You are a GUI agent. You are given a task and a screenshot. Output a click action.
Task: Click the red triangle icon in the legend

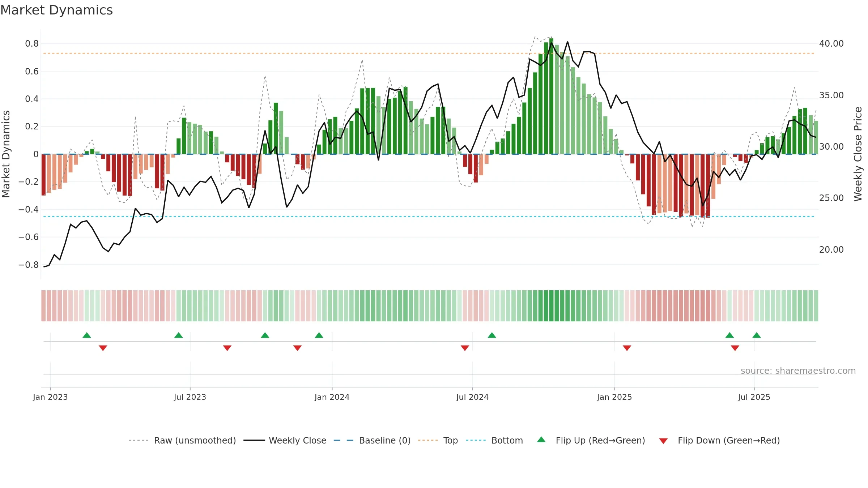pyautogui.click(x=663, y=441)
